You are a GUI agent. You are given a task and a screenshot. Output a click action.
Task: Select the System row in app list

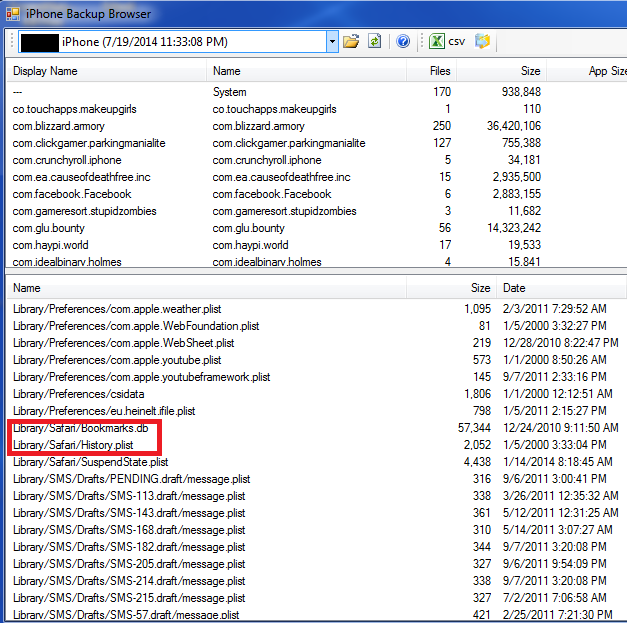pos(317,92)
